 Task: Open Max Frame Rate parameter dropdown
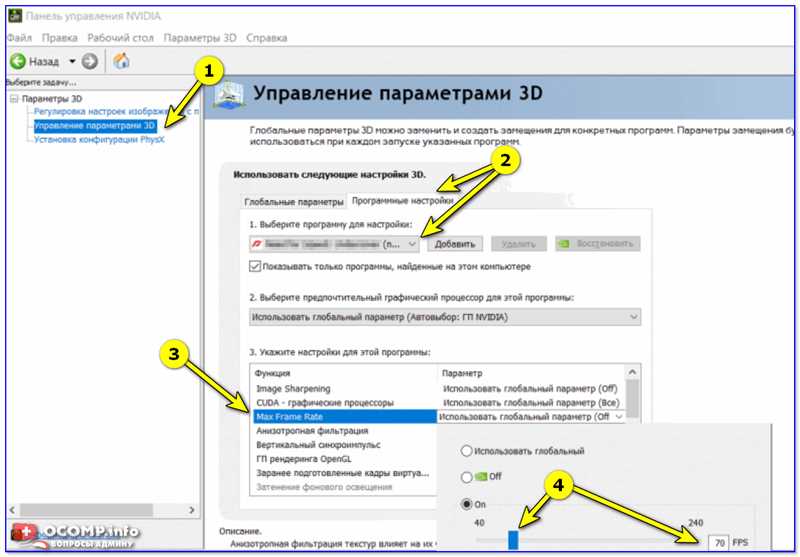coord(618,417)
